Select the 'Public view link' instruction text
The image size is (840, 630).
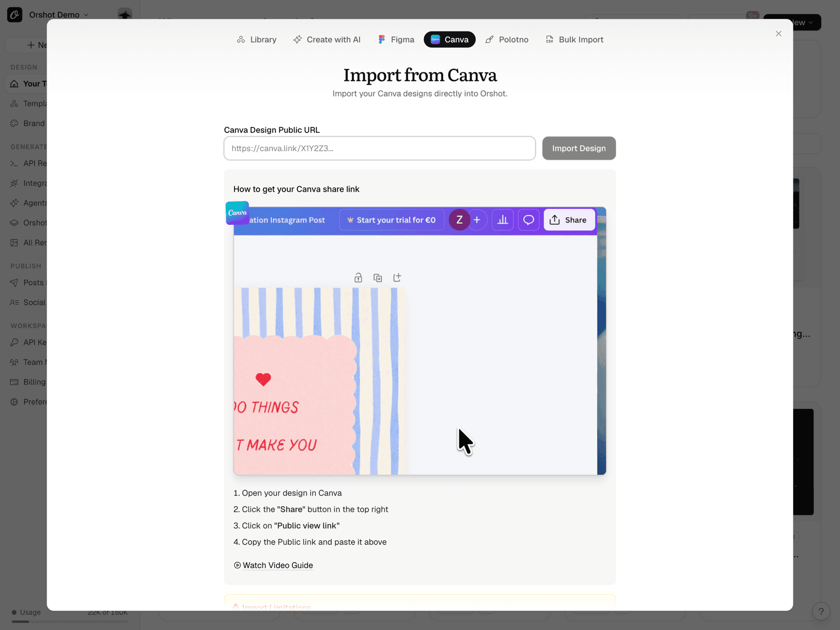(307, 526)
